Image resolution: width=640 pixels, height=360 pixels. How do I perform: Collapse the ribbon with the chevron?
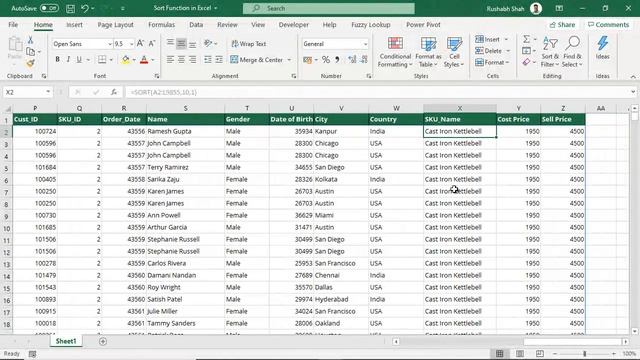pyautogui.click(x=633, y=76)
